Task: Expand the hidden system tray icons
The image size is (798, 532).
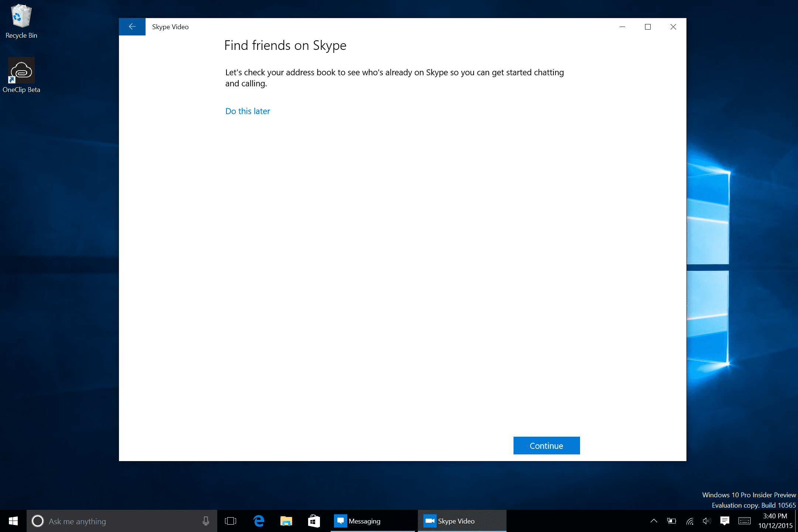Action: (654, 521)
